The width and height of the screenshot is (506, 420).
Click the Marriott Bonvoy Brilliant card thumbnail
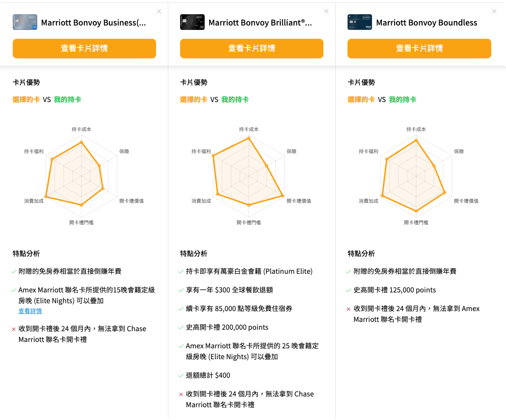192,22
